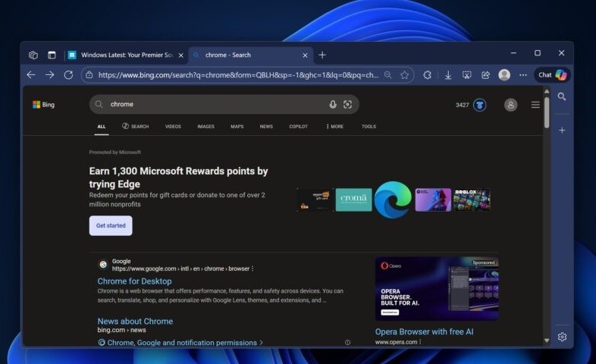
Task: Open the Downloads toolbar icon
Action: click(448, 75)
